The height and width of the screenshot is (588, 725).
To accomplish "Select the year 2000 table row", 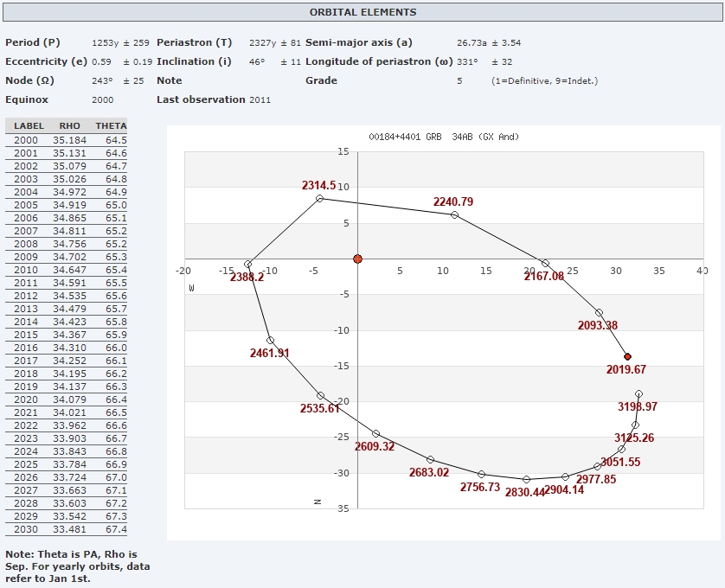I will (66, 140).
